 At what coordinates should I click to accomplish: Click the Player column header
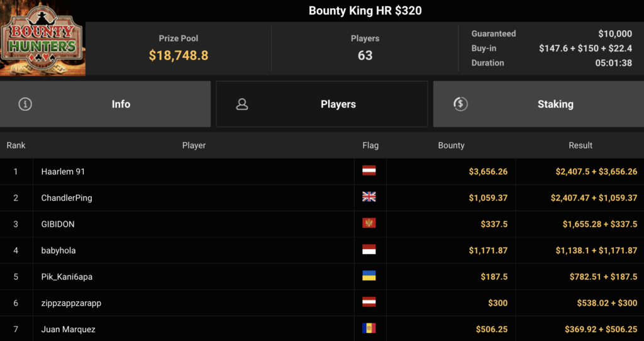194,145
